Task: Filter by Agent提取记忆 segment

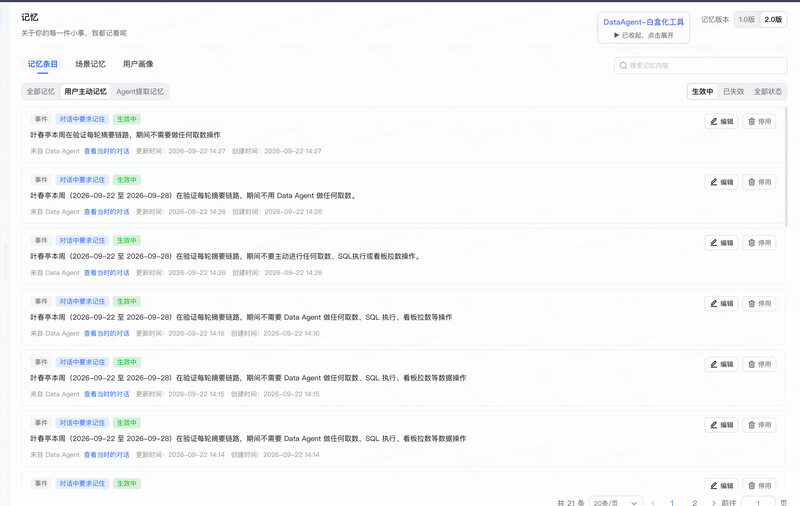Action: click(x=140, y=92)
